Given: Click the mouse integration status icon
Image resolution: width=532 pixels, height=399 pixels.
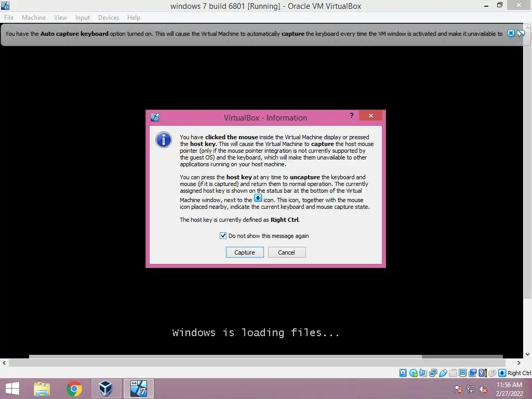Looking at the screenshot, I should tap(492, 373).
